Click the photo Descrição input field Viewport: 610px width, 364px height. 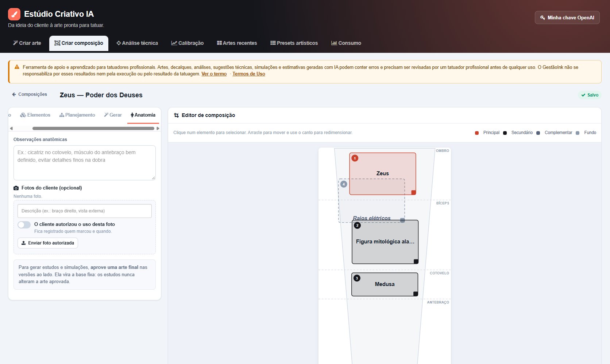(85, 211)
